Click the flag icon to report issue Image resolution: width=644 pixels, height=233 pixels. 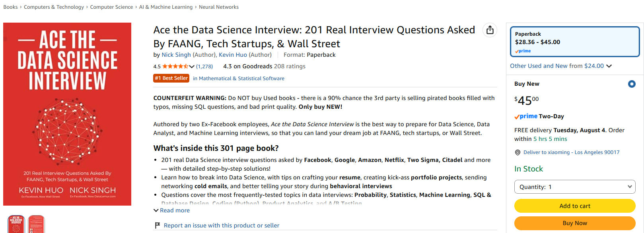click(x=157, y=225)
